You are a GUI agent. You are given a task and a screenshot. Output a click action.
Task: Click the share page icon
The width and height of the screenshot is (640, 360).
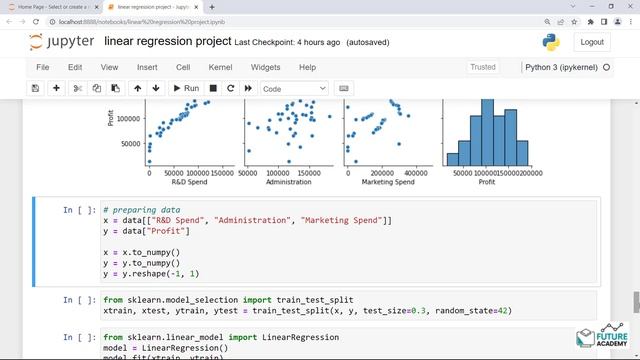560,22
